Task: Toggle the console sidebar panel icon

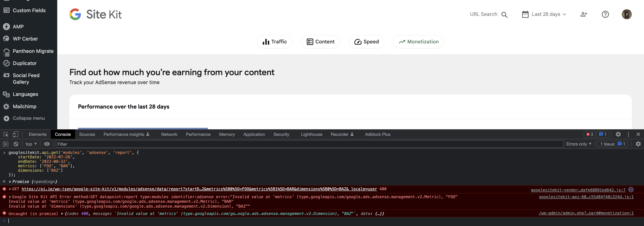Action: click(6, 144)
